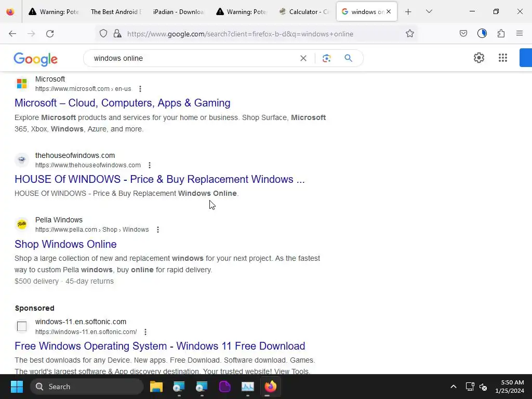Switch to iPadian - Download tab
This screenshot has height=399, width=532.
pyautogui.click(x=179, y=12)
